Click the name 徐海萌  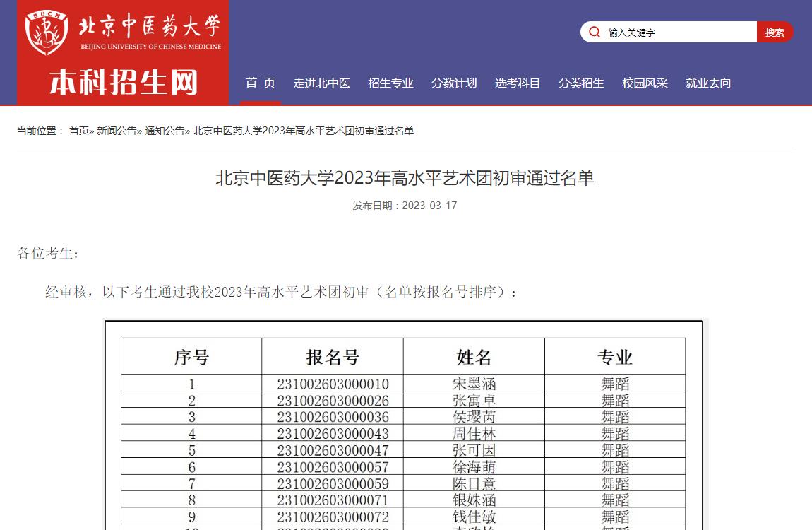point(474,467)
